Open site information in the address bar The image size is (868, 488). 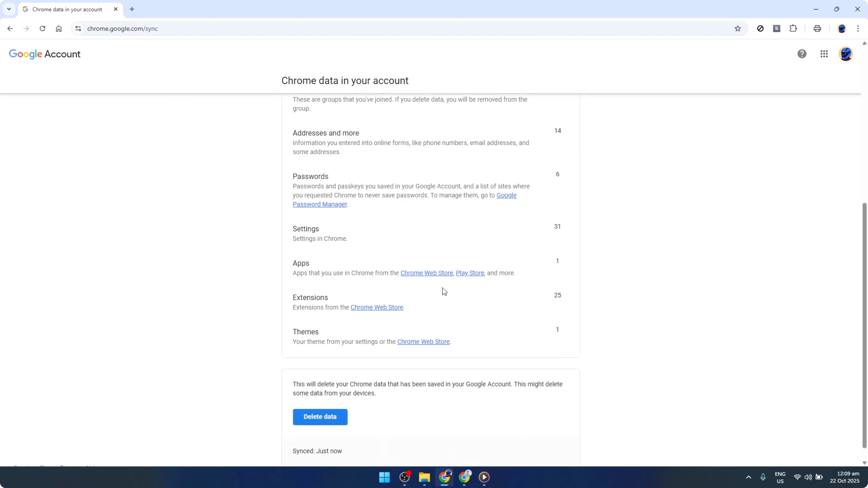coord(78,28)
